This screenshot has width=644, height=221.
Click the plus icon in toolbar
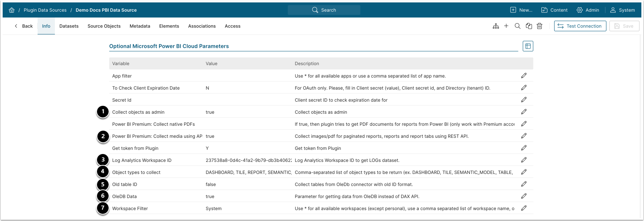coord(506,26)
